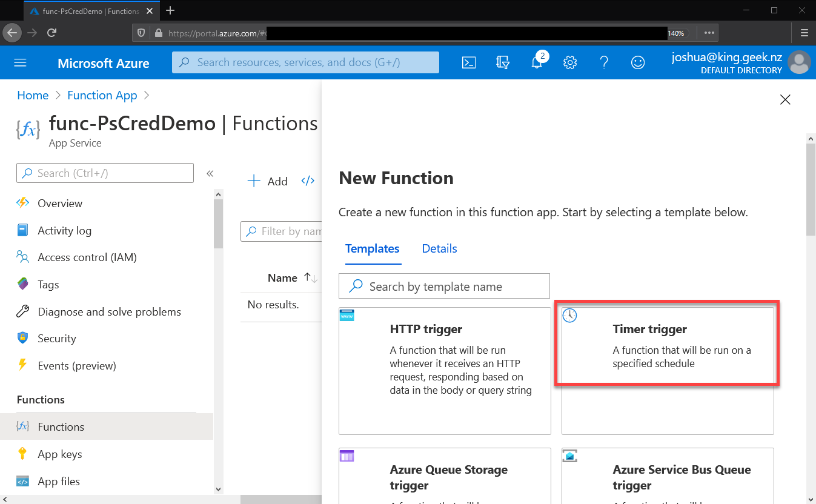
Task: Click the code icon beside Add
Action: 308,181
